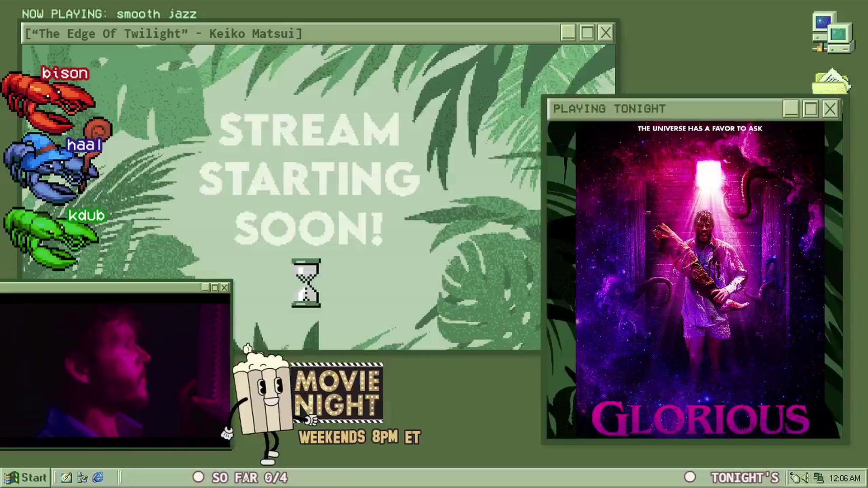This screenshot has width=868, height=488.
Task: Minimize the webcam window
Action: point(205,287)
